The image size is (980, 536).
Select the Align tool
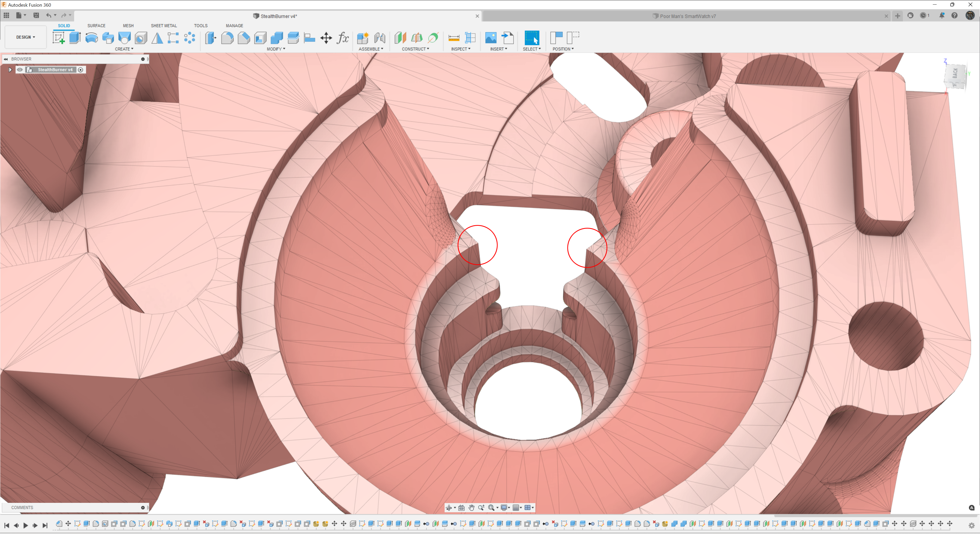(x=310, y=38)
